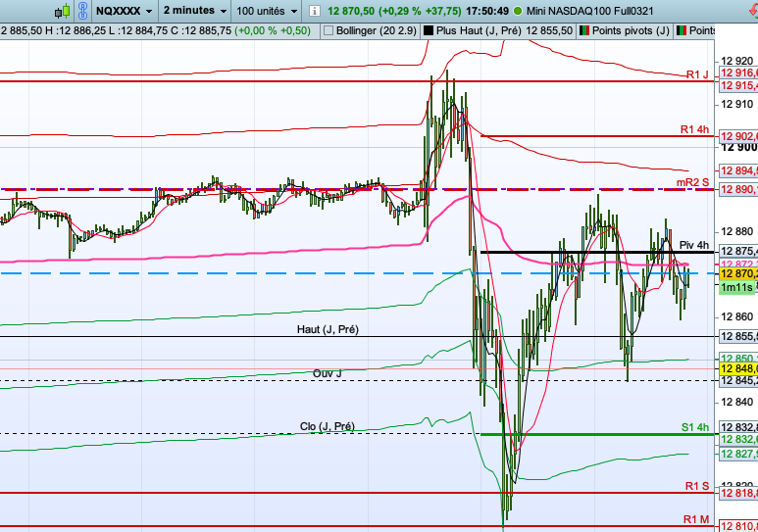Click the 12 860 price scale value
This screenshot has width=758, height=532.
pos(736,317)
